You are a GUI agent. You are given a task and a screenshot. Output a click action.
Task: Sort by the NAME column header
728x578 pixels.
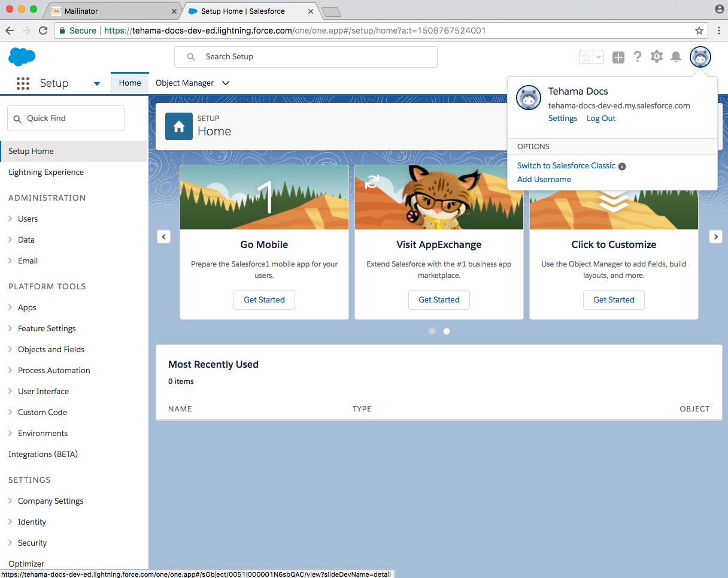(180, 409)
